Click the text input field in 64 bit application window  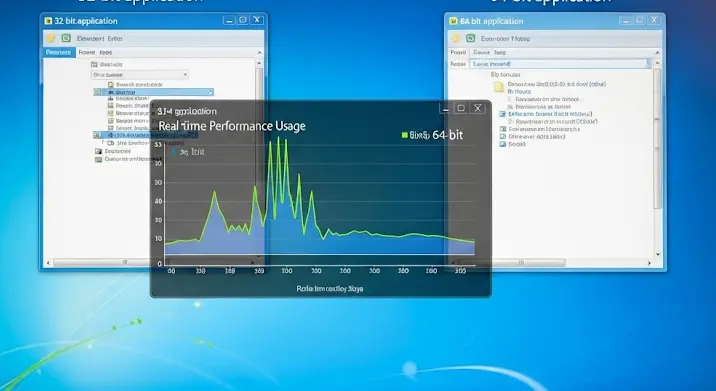click(560, 64)
